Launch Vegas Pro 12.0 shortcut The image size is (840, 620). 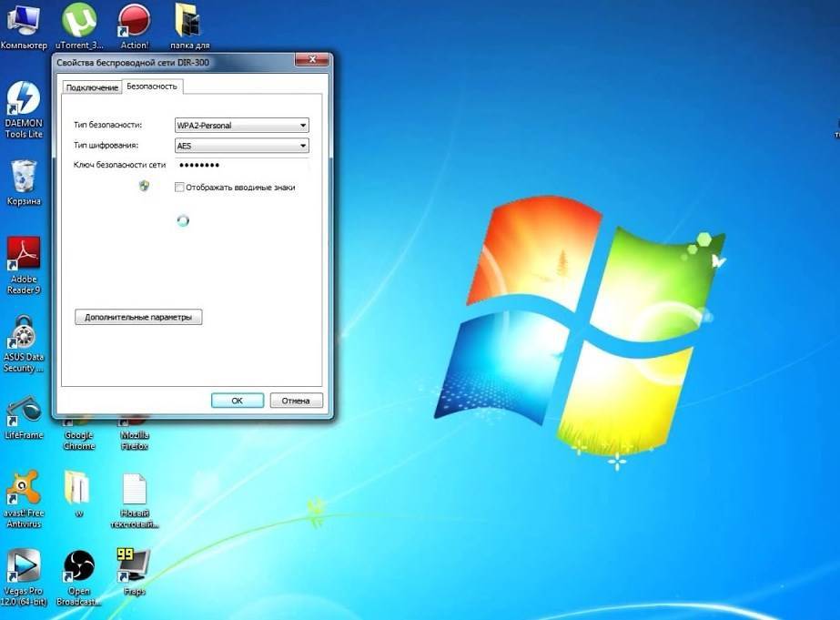[x=24, y=566]
